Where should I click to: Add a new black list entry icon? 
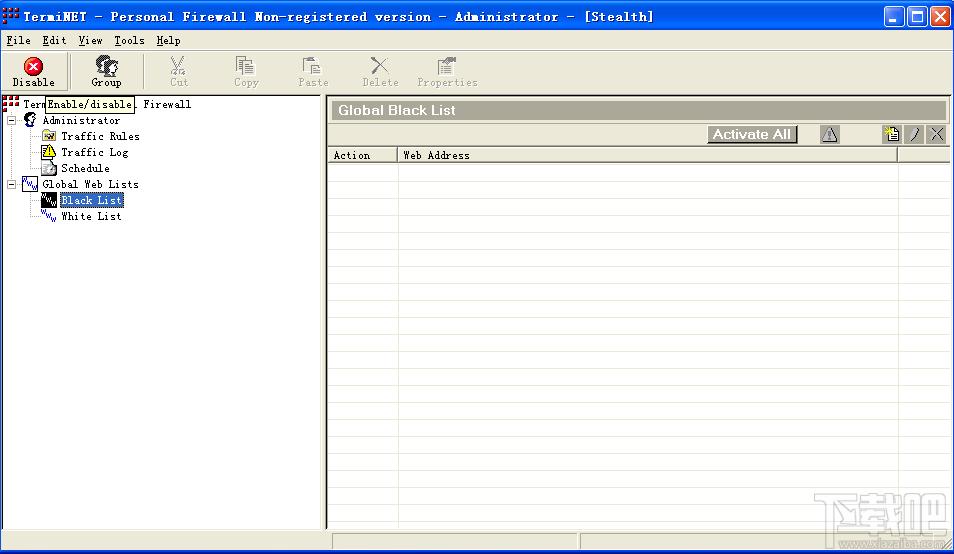[891, 134]
